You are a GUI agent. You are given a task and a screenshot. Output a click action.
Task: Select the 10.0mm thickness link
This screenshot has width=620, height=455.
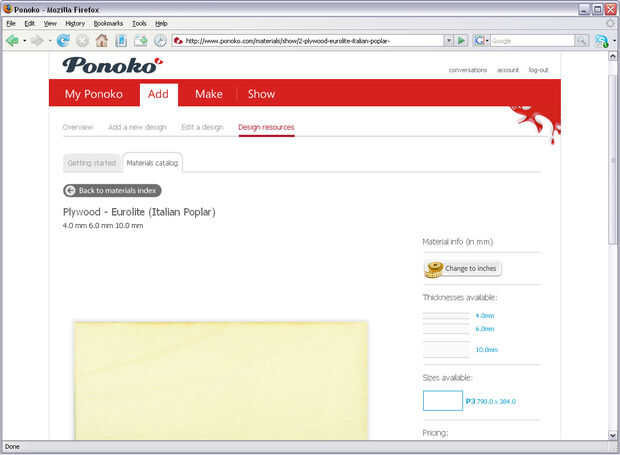486,349
